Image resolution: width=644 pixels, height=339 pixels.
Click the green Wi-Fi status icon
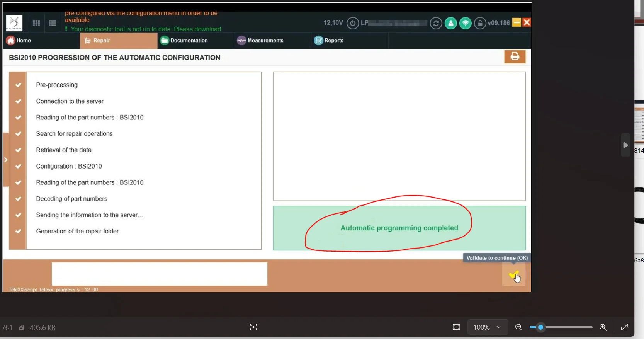click(x=466, y=23)
